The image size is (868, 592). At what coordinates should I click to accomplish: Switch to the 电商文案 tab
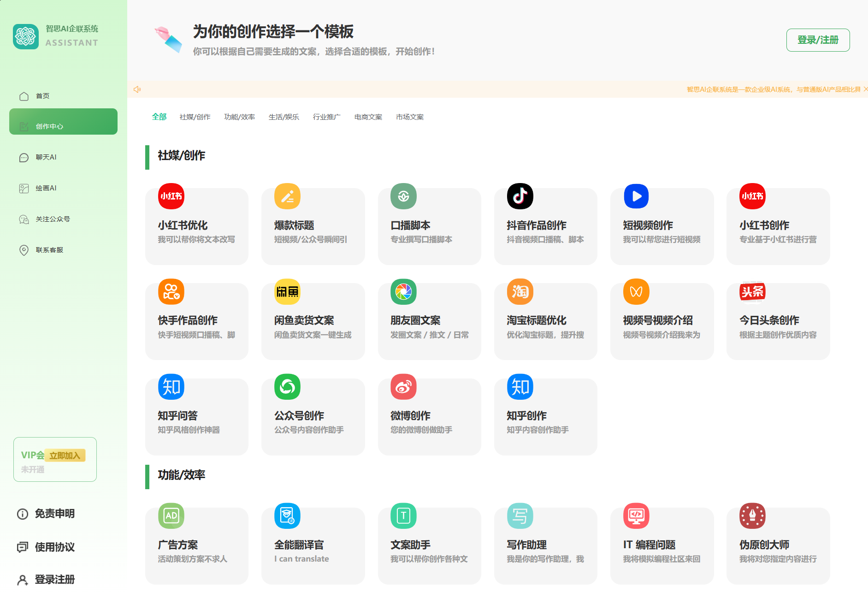click(x=368, y=117)
